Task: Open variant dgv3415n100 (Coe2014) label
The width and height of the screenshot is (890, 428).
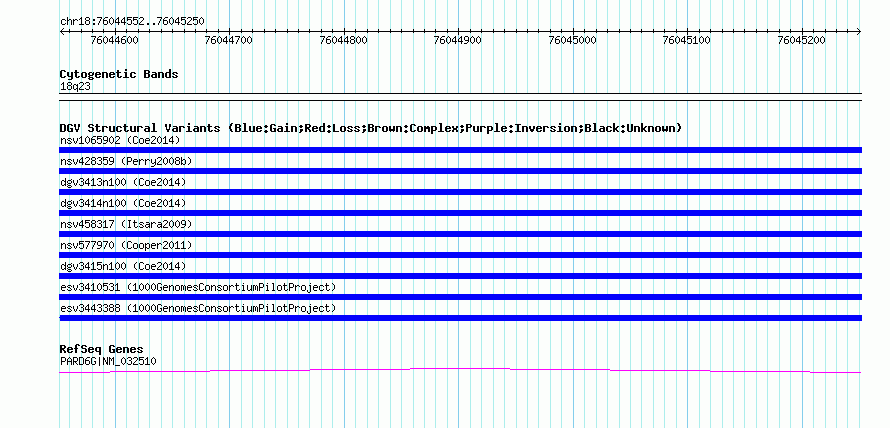Action: [x=123, y=266]
